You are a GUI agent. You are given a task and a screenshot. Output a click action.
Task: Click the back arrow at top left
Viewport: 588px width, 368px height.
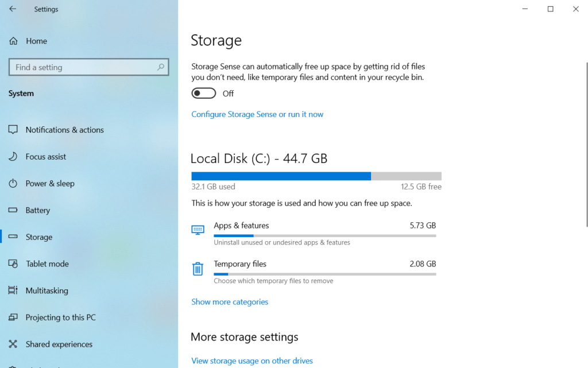click(x=12, y=9)
